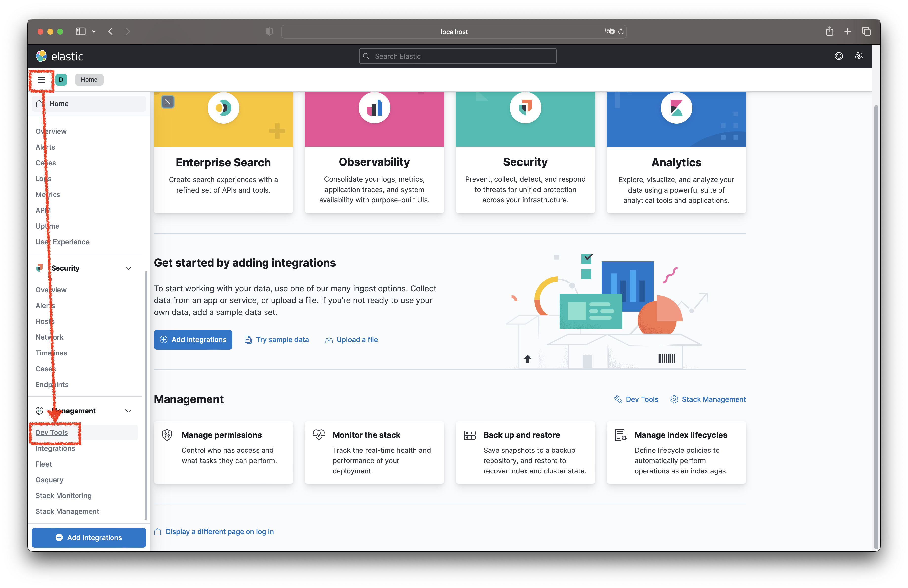The width and height of the screenshot is (908, 588).
Task: Select Dev Tools in the sidebar
Action: click(52, 432)
